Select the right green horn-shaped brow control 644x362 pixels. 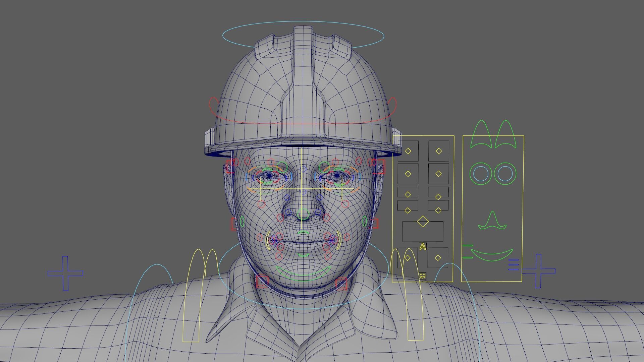click(505, 134)
